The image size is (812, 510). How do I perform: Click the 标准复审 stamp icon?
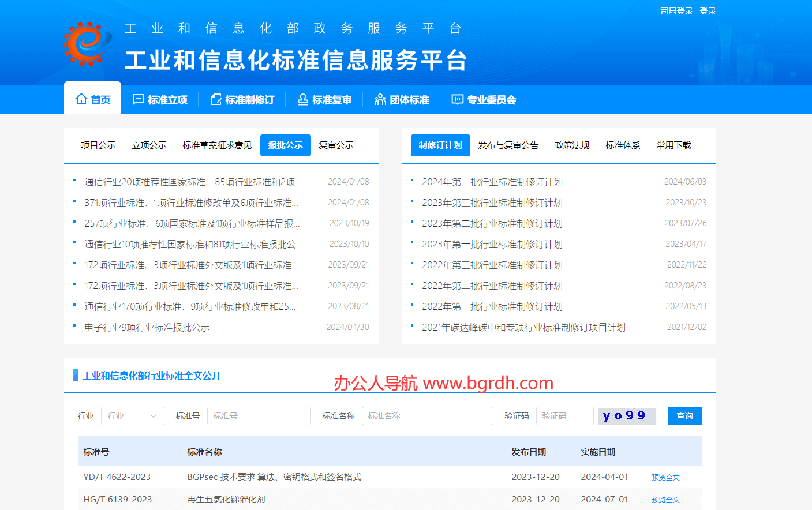[302, 99]
